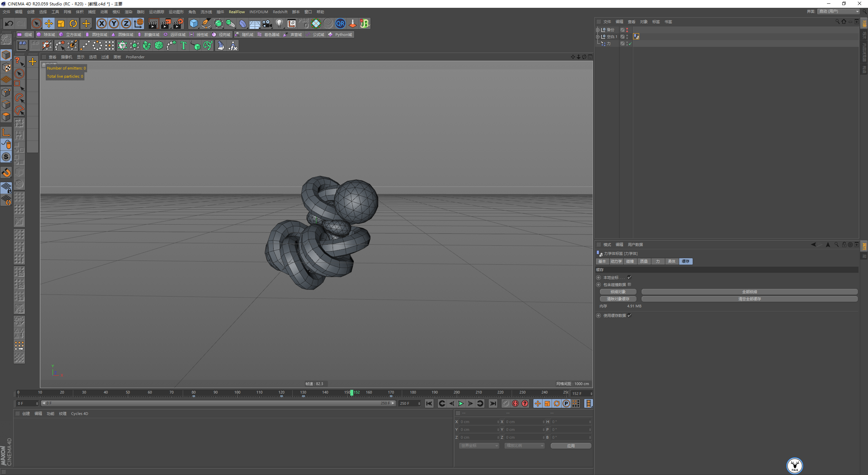868x475 pixels.
Task: Open the edit render settings icon
Action: tap(178, 23)
